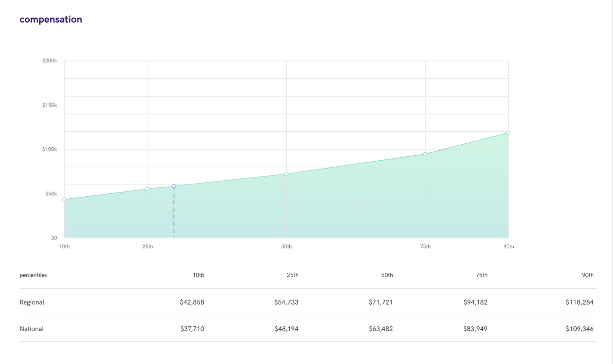Click the 75th x-axis label under chart

coord(425,247)
